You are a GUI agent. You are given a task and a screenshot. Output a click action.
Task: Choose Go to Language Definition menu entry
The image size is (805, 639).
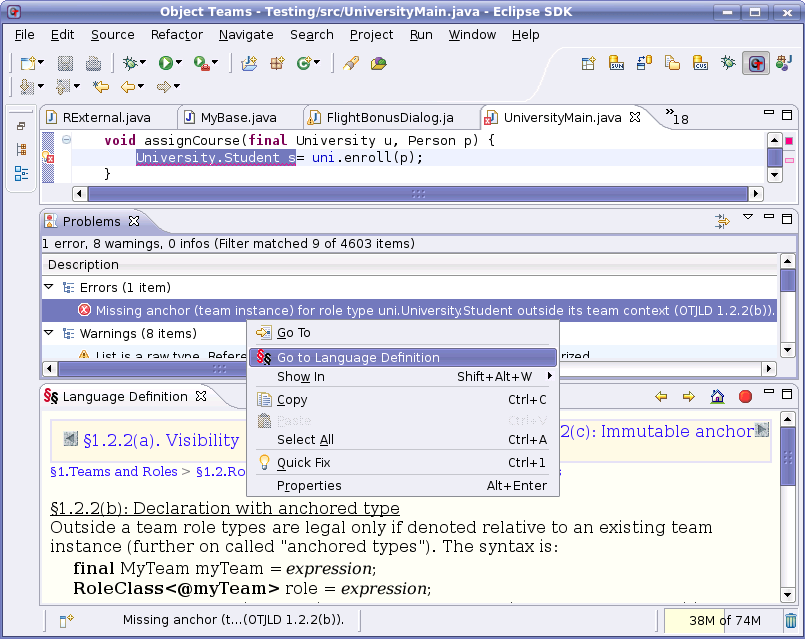click(358, 357)
